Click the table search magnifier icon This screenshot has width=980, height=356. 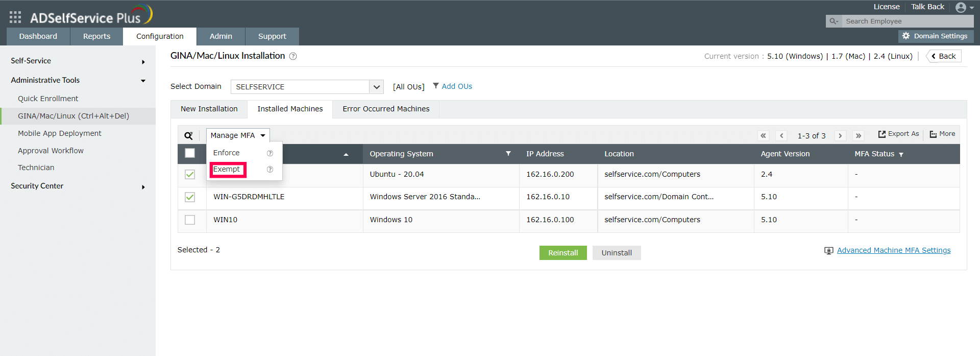[x=188, y=135]
